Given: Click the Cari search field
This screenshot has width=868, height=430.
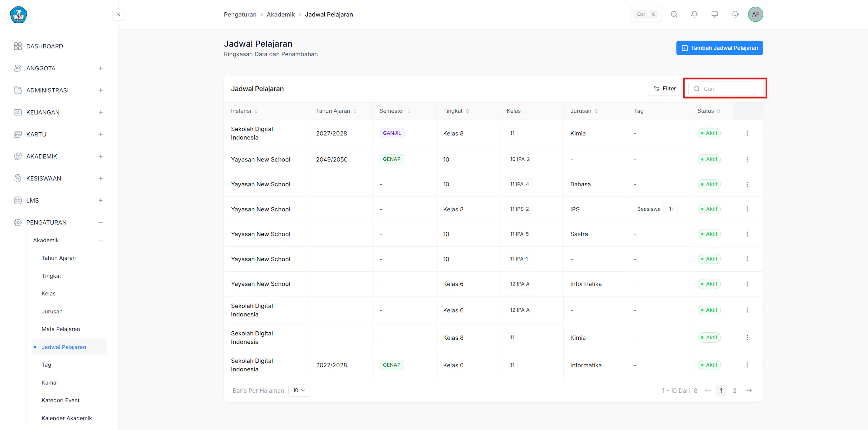Looking at the screenshot, I should click(722, 89).
